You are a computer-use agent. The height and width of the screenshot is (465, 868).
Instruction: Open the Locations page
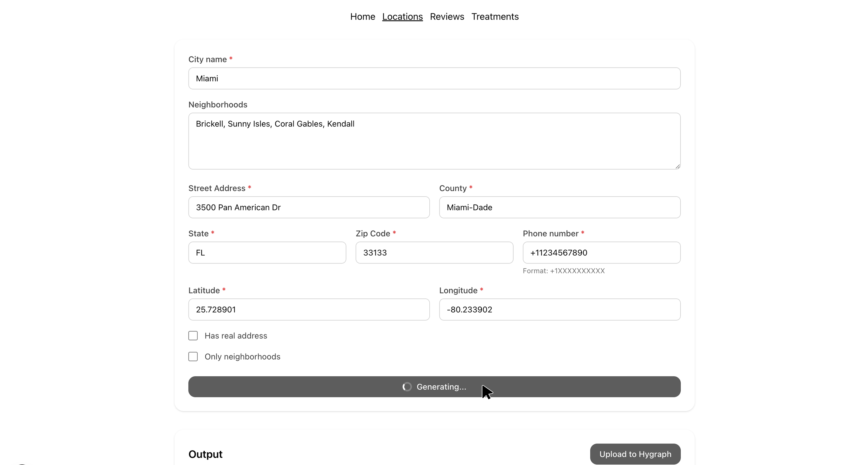(x=402, y=16)
